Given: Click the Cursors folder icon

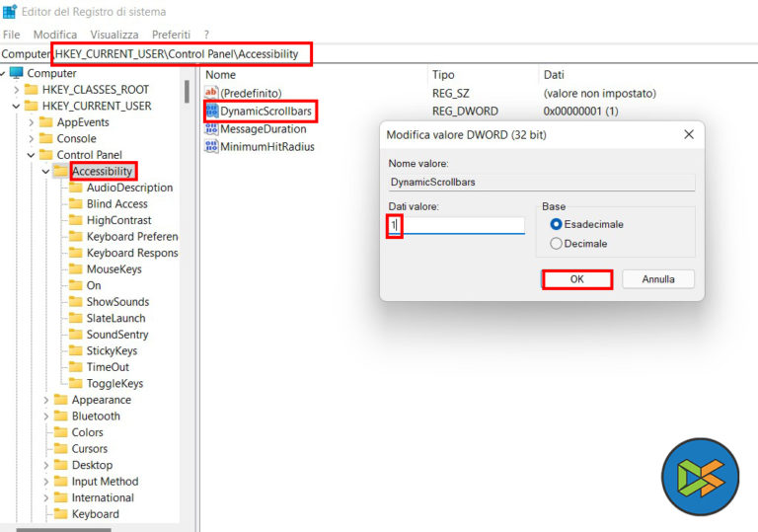Looking at the screenshot, I should pos(61,449).
